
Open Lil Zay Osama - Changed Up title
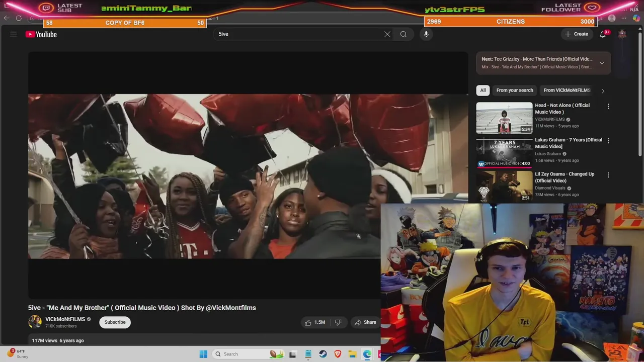pos(565,177)
